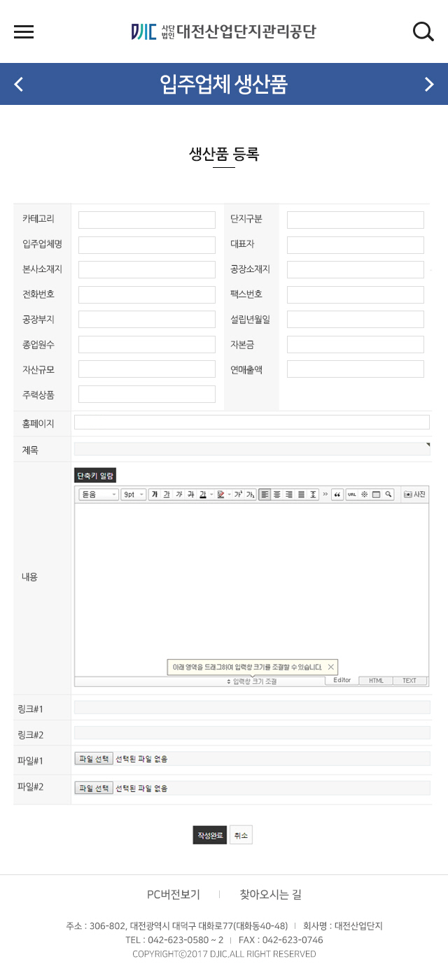Click the 카테고리 input field
448x980 pixels.
coord(147,220)
